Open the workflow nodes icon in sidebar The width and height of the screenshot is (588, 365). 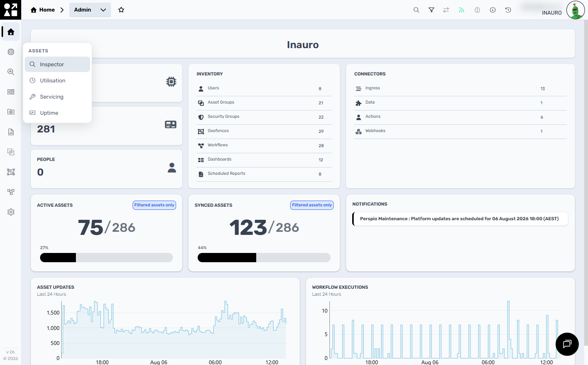11,192
